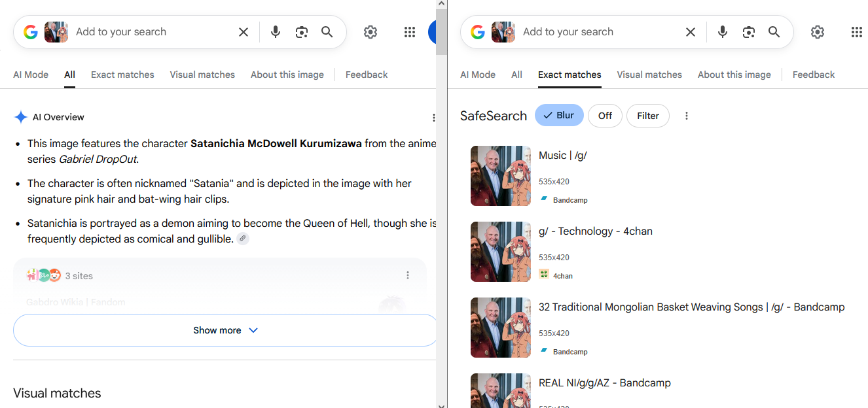This screenshot has height=408, width=868.
Task: Click the 'Visual matches' section heading
Action: 57,394
